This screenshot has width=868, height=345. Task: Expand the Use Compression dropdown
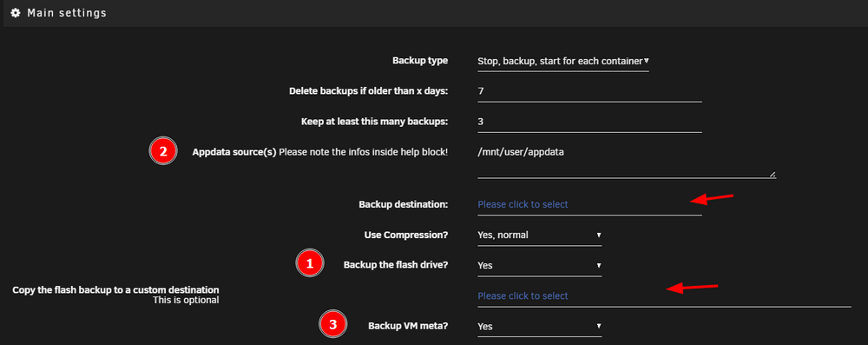click(x=539, y=236)
